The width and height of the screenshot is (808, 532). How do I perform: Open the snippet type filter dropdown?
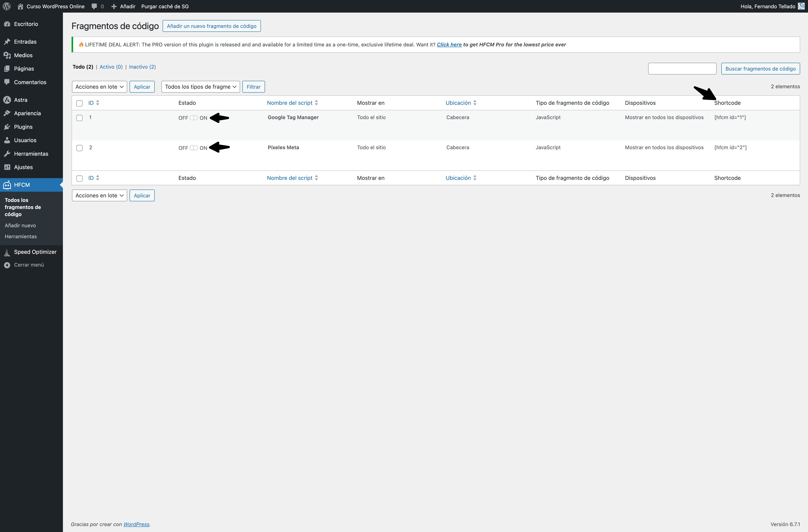tap(200, 87)
